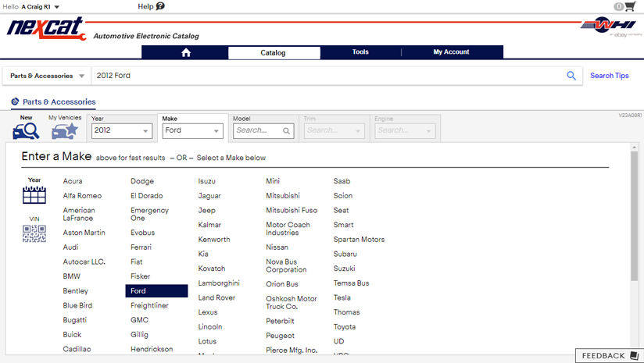644x363 pixels.
Task: Select the make Freightliner
Action: 149,305
